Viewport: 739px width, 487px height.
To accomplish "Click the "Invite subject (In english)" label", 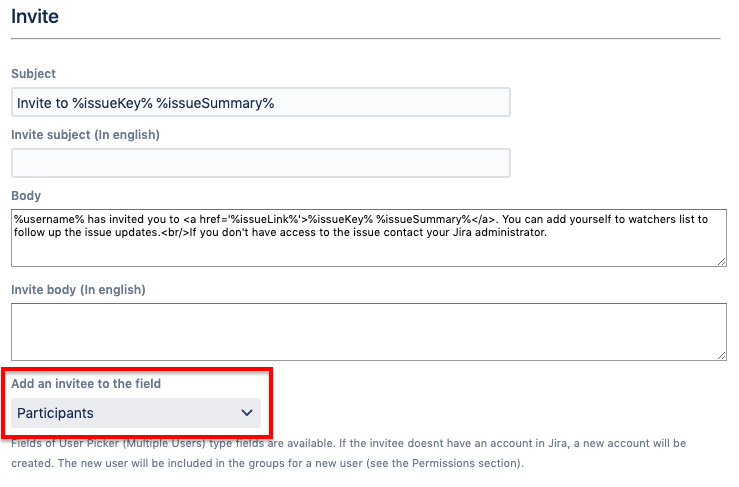I will (x=85, y=134).
